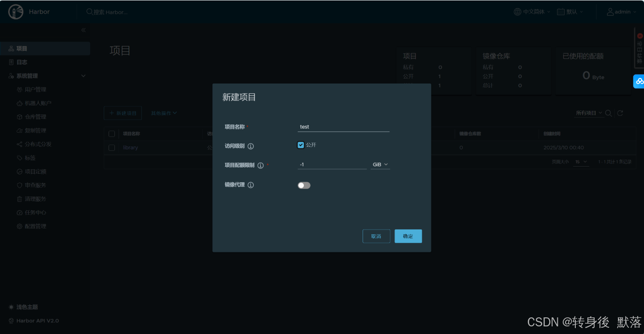The image size is (644, 334).
Task: Click the search icon beside 所有项目
Action: click(609, 113)
